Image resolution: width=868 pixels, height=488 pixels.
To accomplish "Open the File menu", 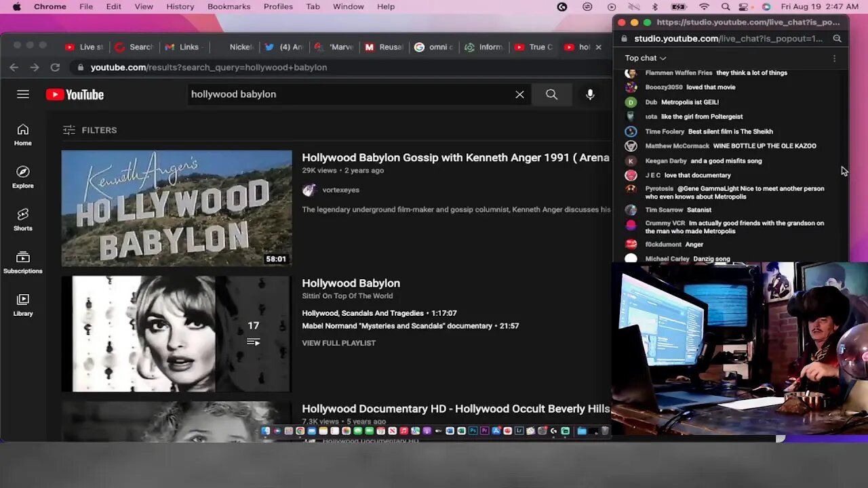I will (86, 7).
